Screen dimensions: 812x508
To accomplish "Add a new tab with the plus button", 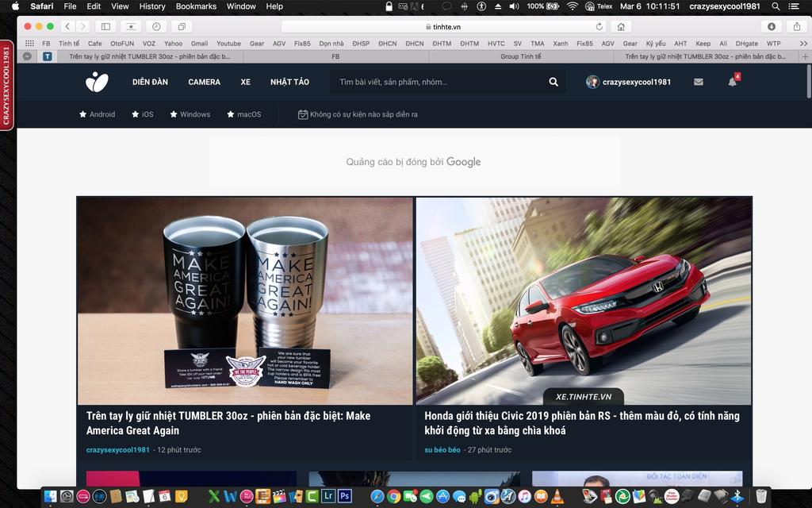I will click(x=806, y=56).
